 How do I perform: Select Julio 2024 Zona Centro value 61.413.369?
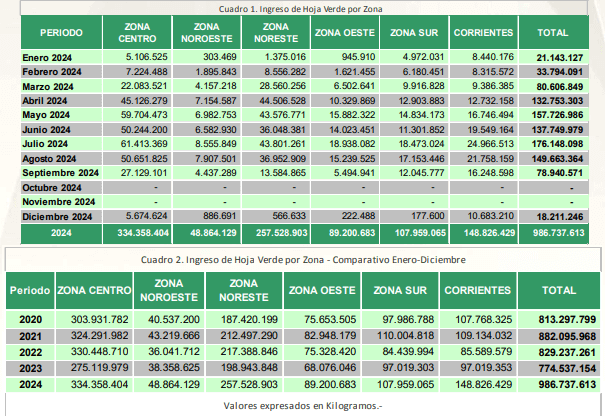point(146,144)
